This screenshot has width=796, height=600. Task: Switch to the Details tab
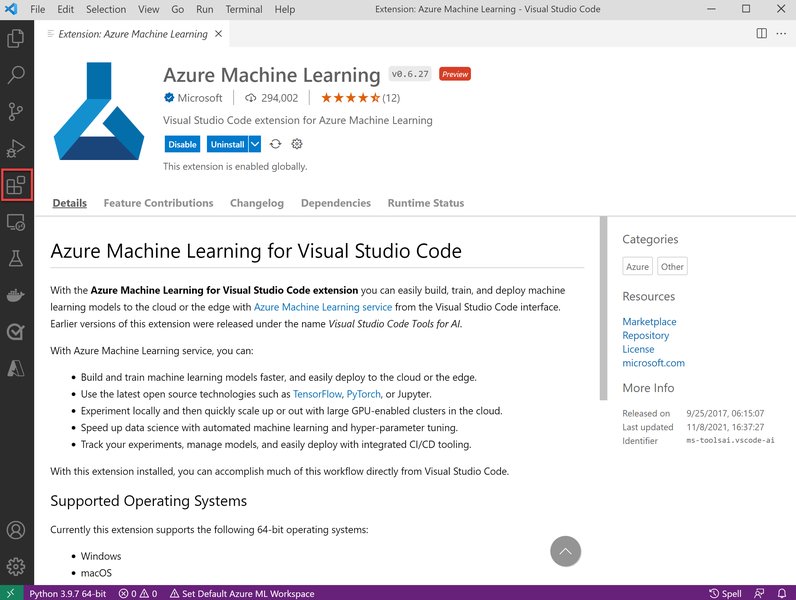point(70,203)
